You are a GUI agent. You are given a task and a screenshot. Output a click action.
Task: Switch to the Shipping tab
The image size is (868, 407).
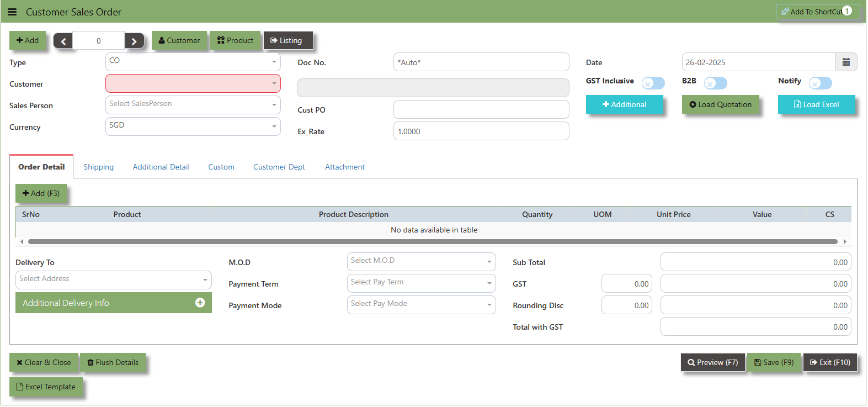(x=98, y=167)
